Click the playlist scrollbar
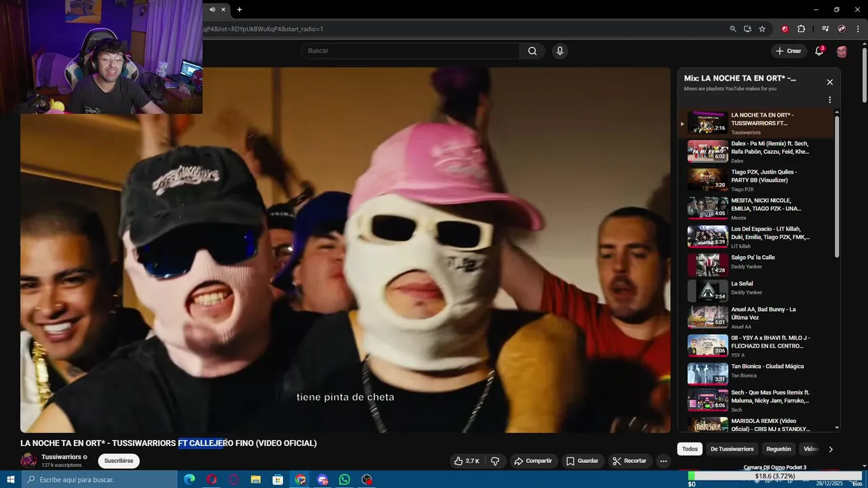This screenshot has height=488, width=868. coord(837,186)
